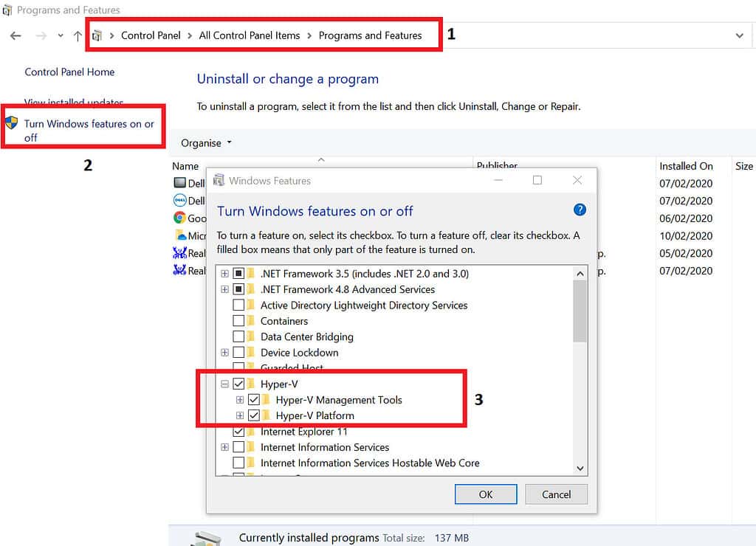Open the recent locations dropdown arrow

(x=61, y=35)
